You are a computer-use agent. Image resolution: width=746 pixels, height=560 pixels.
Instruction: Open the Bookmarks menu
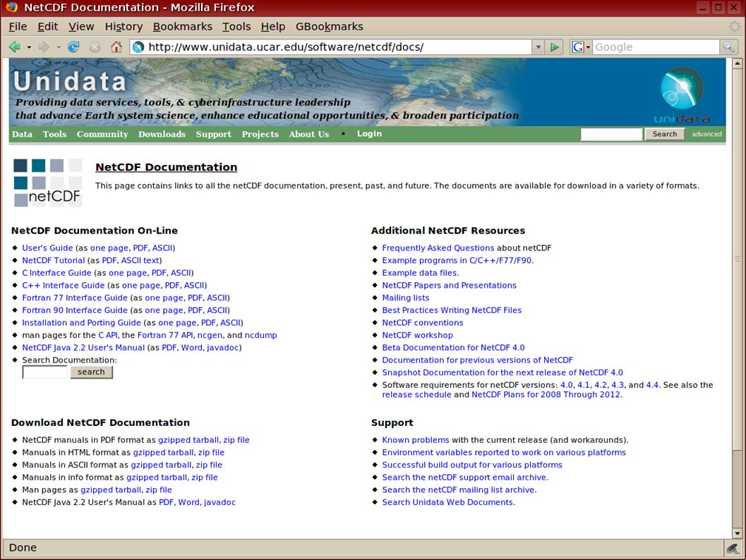183,27
